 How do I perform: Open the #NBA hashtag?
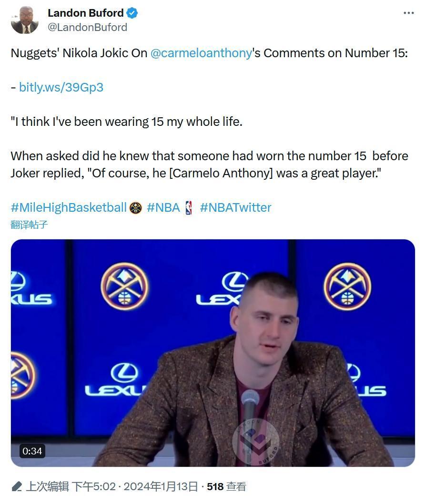[163, 207]
